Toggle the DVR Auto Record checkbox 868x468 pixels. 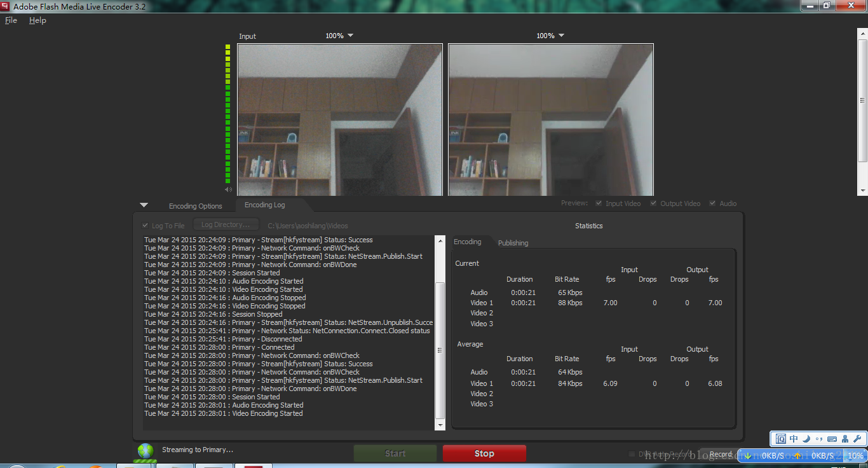click(x=632, y=454)
